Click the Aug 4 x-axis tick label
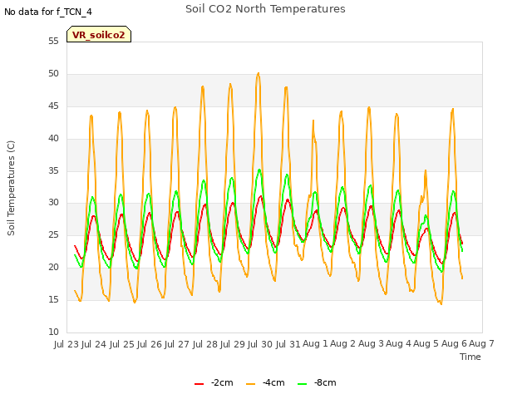The height and width of the screenshot is (399, 532). (398, 344)
